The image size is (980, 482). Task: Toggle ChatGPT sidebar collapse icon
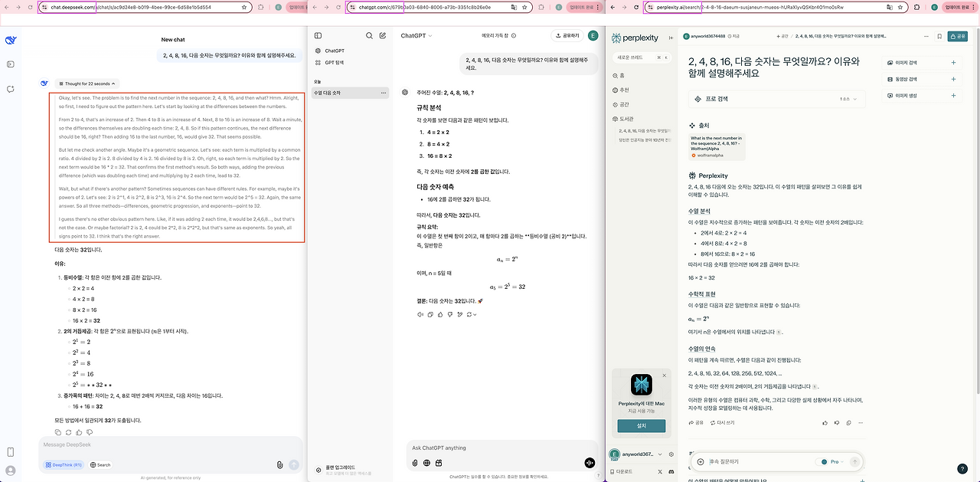(x=318, y=36)
